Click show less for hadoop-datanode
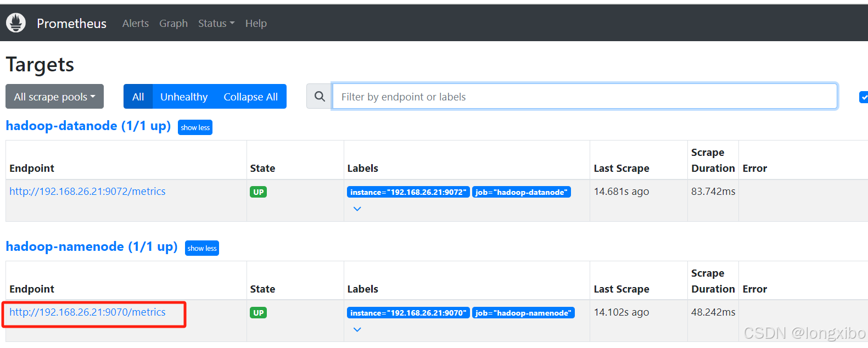 click(195, 127)
